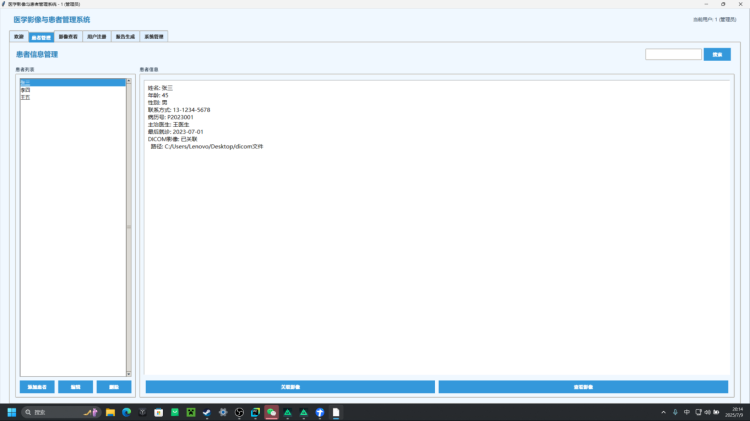Launch Microsoft Edge from the taskbar

(127, 412)
